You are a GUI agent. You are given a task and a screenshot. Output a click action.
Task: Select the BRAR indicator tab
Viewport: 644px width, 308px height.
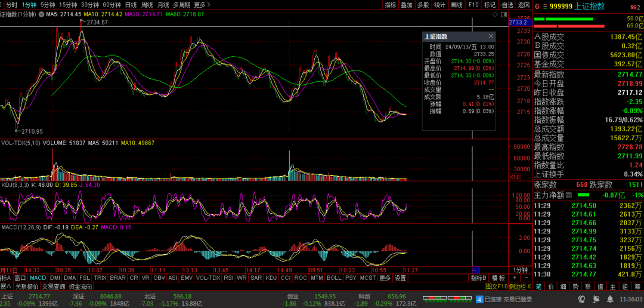click(x=118, y=278)
